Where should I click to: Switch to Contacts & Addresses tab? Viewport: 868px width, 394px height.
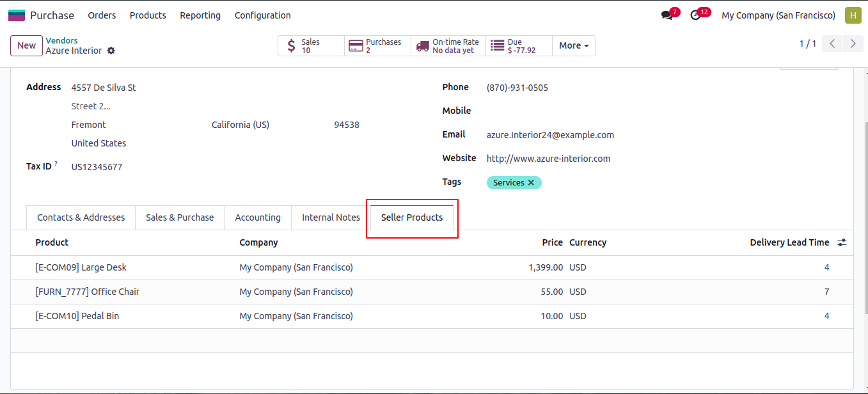pos(81,217)
